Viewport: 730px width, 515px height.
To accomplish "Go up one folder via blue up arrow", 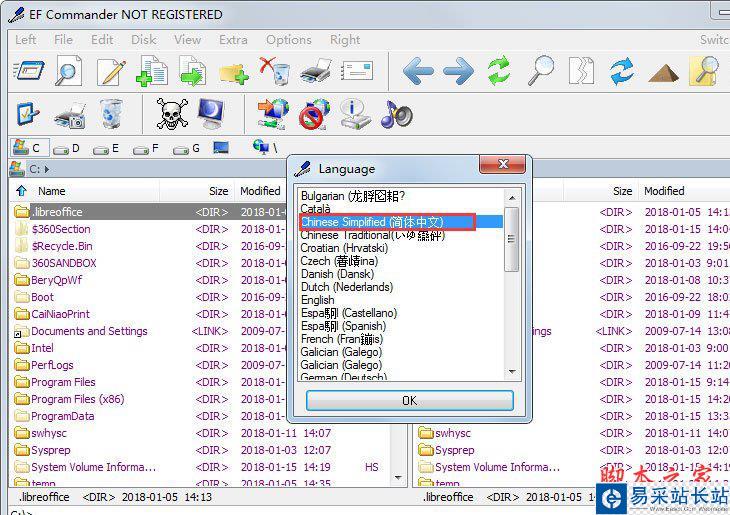I will point(21,191).
